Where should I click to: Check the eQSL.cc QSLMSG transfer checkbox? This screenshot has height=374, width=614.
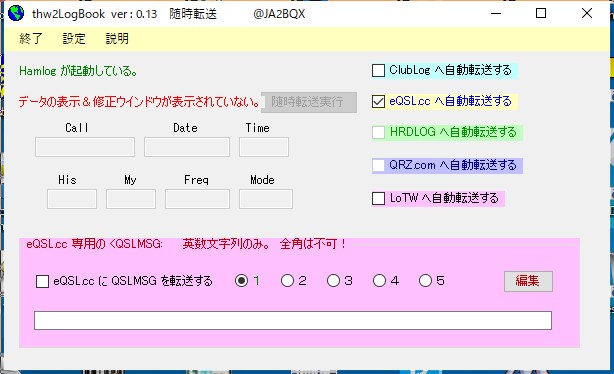[x=42, y=281]
